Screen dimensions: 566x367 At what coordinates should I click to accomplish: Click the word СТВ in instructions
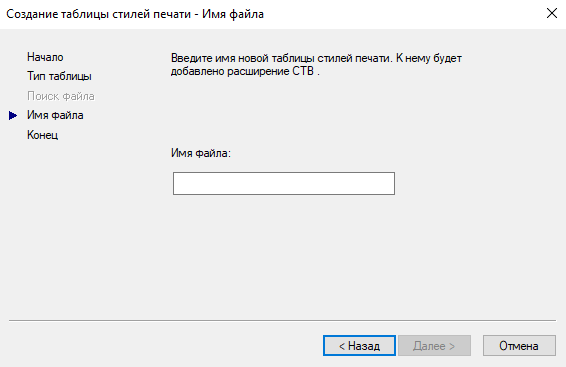[x=303, y=71]
